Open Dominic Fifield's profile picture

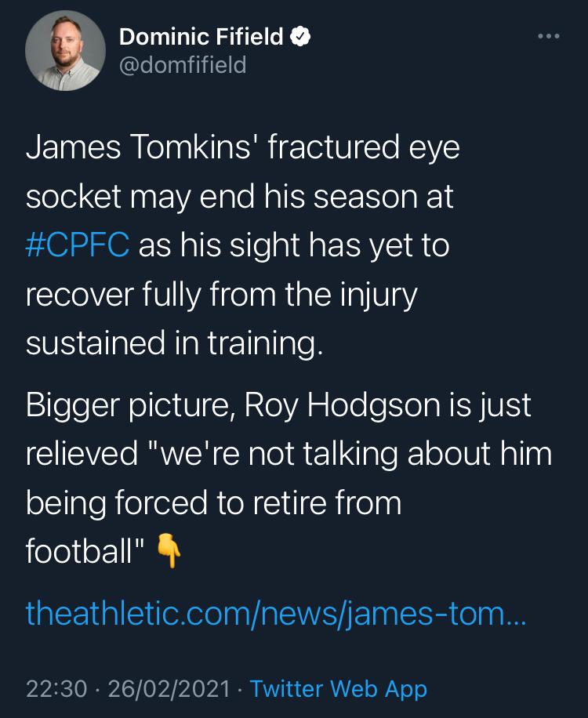65,50
